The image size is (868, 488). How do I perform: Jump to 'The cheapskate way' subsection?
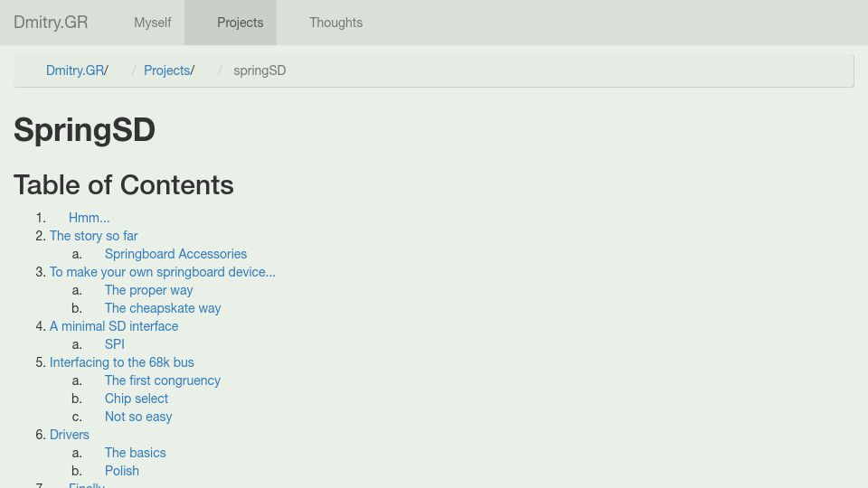click(163, 308)
